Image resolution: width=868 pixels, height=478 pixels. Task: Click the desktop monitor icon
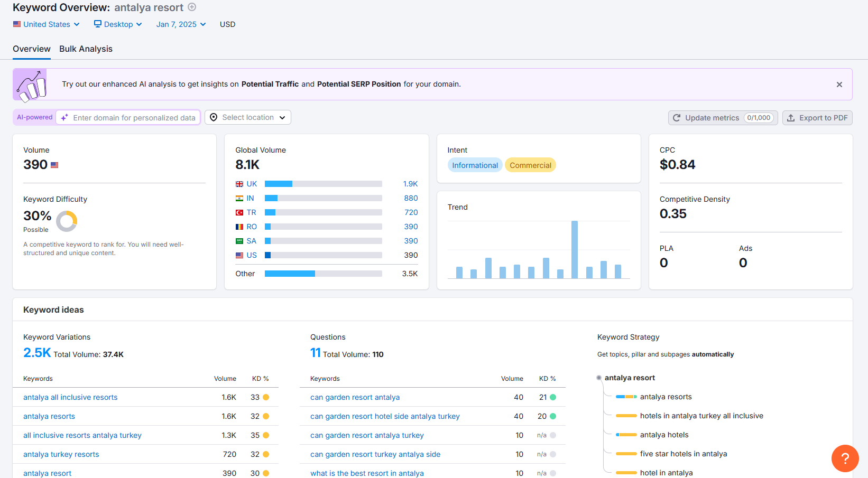click(x=98, y=24)
